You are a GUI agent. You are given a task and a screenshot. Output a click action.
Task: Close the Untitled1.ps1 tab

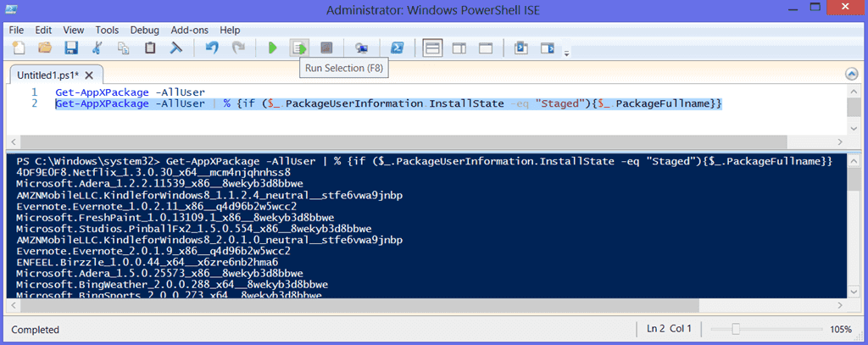coord(89,75)
